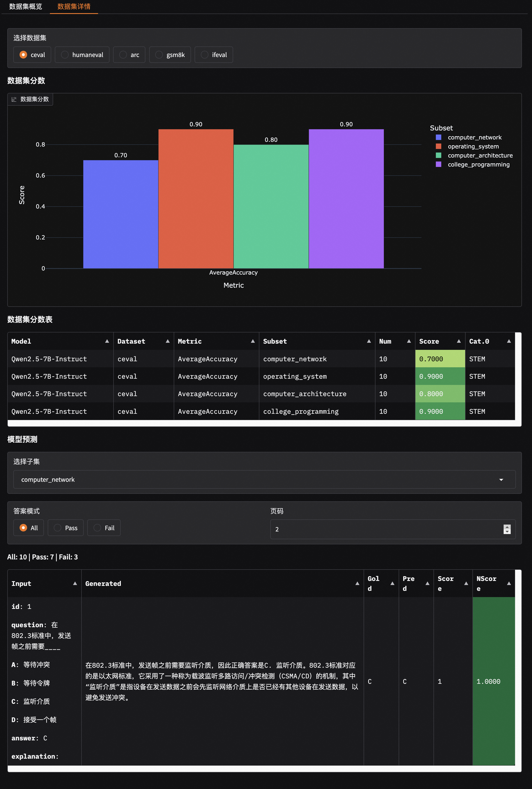Sort the Subset column ascending
This screenshot has height=789, width=532.
(369, 341)
